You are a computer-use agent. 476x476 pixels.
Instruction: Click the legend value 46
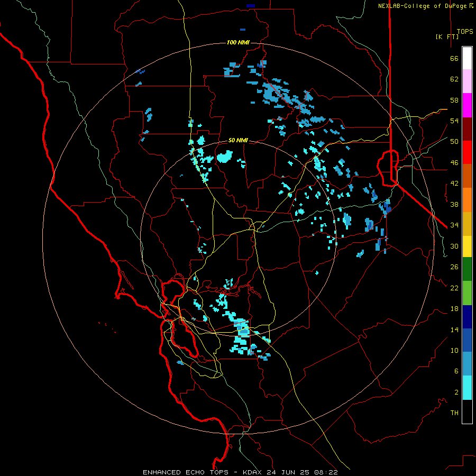(454, 163)
